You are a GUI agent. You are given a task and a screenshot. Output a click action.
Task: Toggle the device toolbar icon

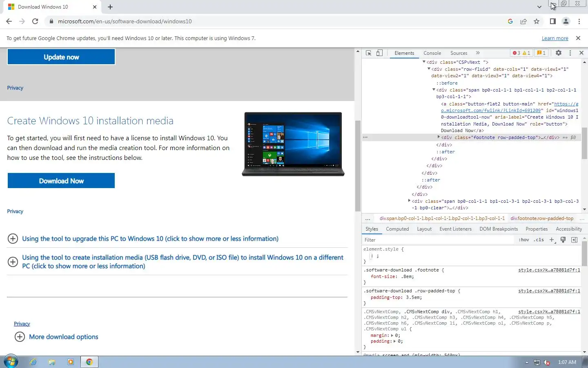379,53
